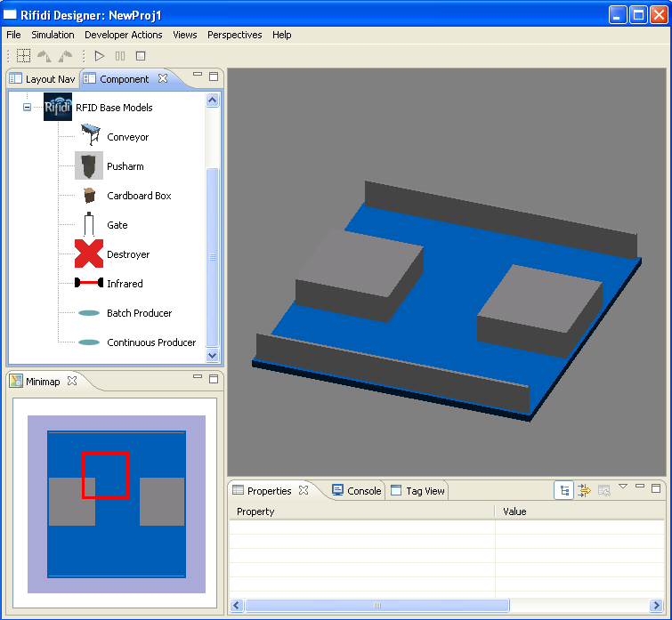Open the File menu
The image size is (672, 620).
point(13,35)
